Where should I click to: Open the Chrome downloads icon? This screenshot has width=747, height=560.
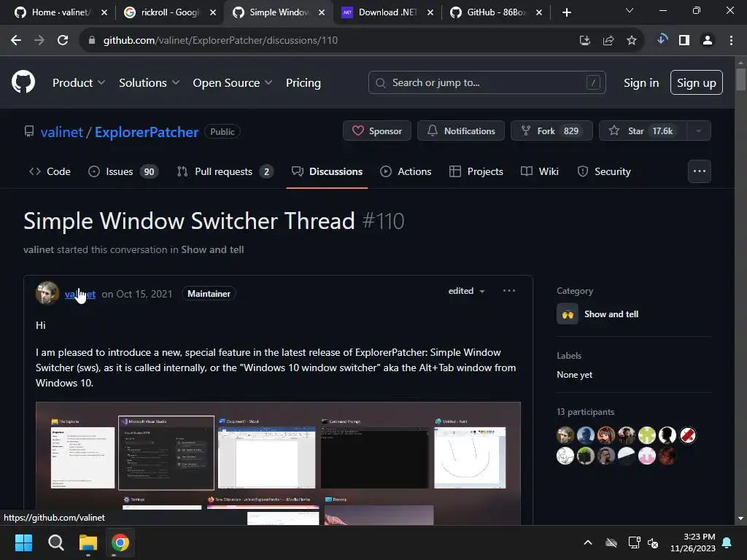coord(662,39)
